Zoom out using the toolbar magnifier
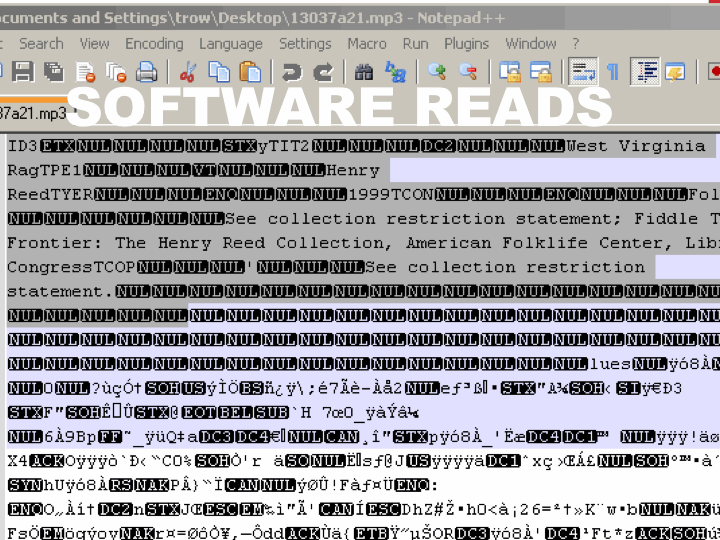 tap(468, 72)
